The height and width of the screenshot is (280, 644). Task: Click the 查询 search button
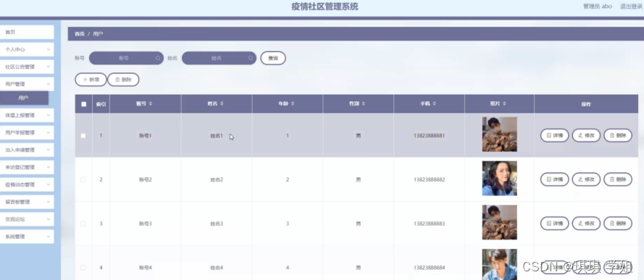(x=273, y=58)
